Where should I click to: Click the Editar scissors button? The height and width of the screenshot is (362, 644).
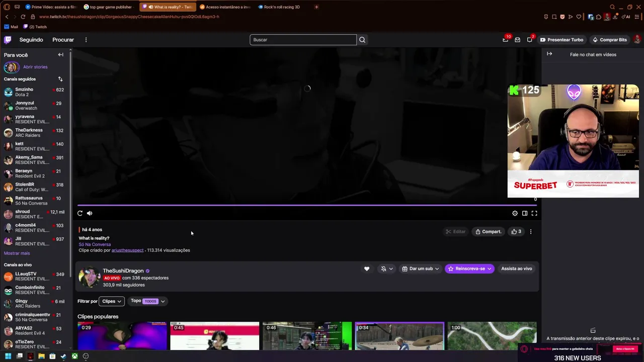point(456,232)
